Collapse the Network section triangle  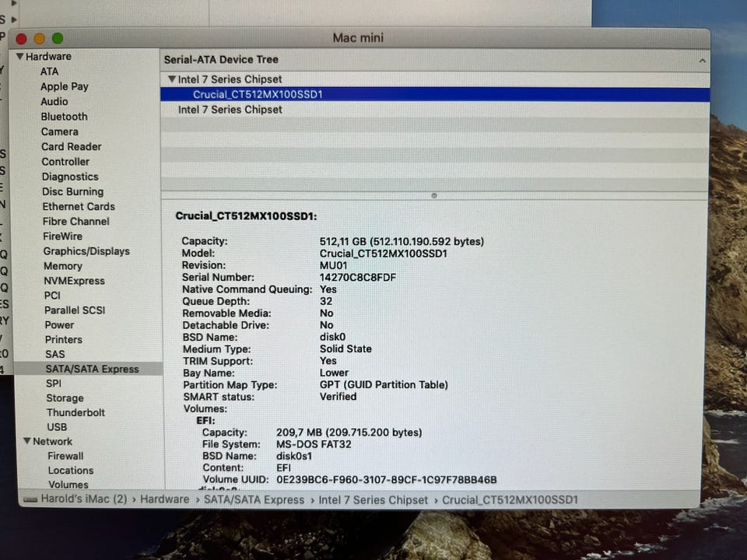coord(27,442)
